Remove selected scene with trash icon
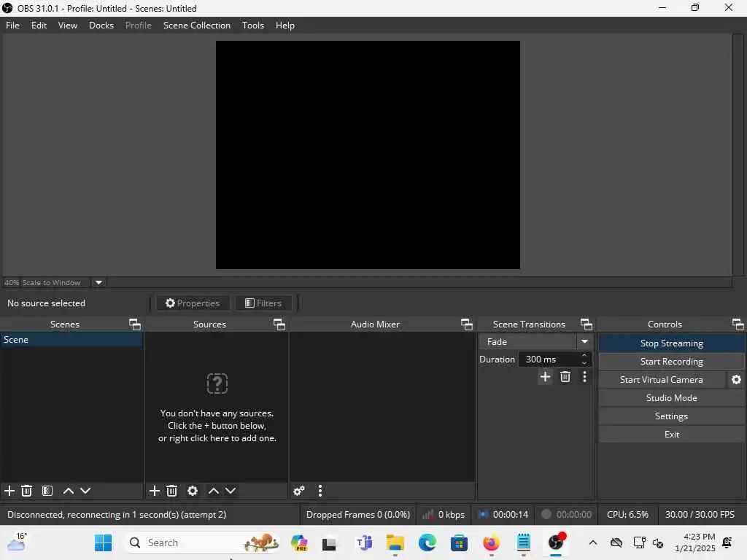The image size is (747, 560). coord(27,491)
